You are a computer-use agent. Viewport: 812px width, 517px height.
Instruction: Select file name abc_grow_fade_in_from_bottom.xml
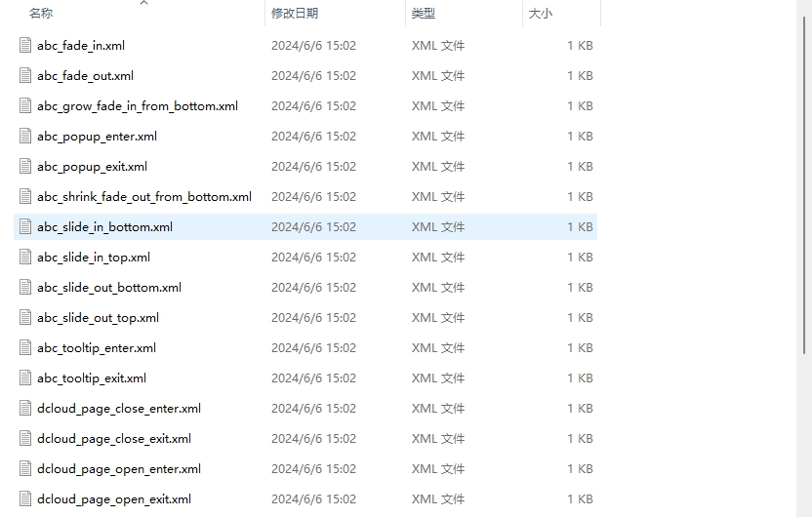138,106
